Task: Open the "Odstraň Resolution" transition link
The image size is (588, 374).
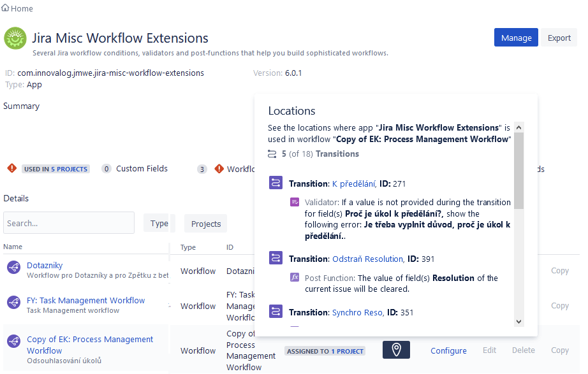Action: click(369, 257)
